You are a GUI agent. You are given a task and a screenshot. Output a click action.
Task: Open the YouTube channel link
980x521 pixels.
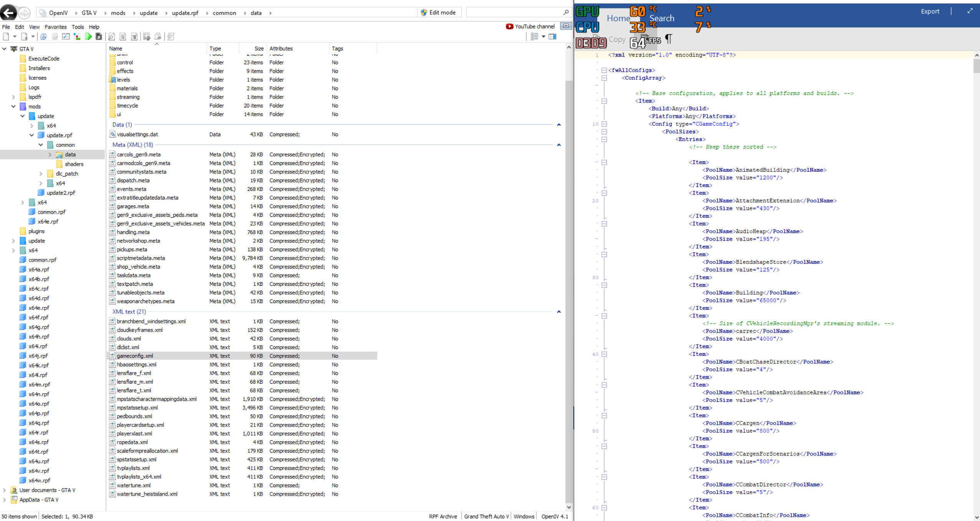tap(531, 26)
